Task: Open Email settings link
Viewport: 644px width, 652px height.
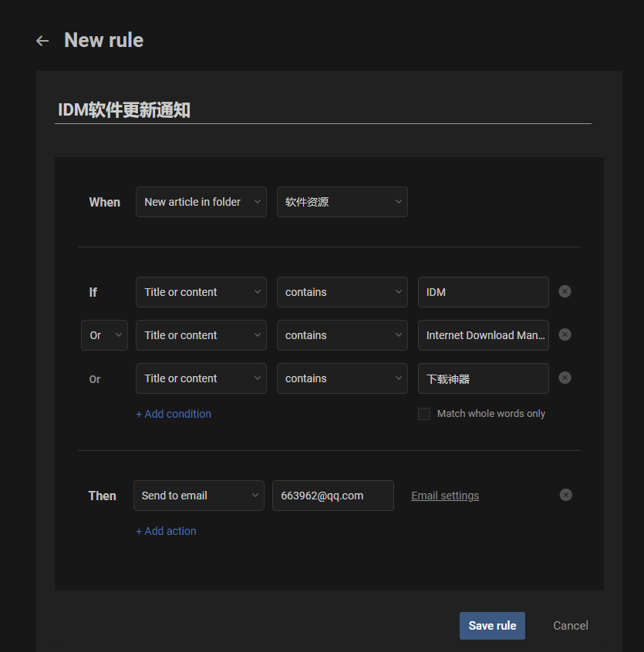Action: click(x=445, y=496)
